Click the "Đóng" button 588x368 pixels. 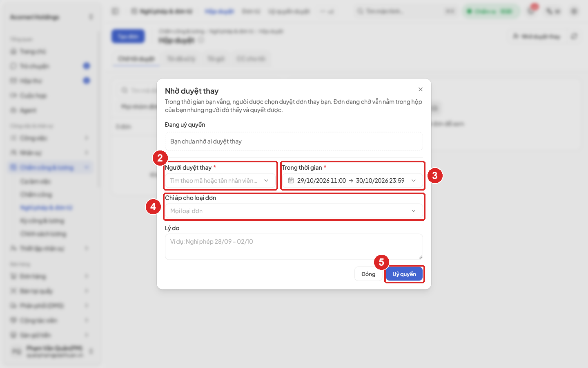point(368,274)
